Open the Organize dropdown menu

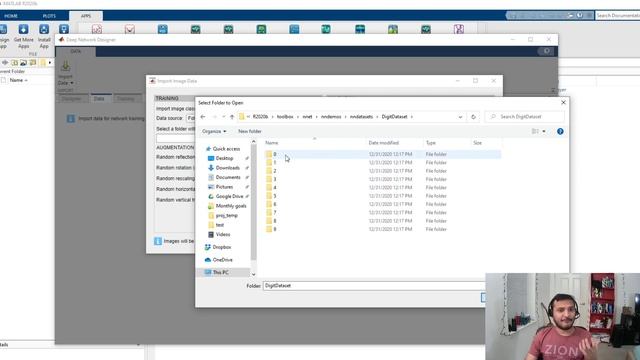(214, 131)
